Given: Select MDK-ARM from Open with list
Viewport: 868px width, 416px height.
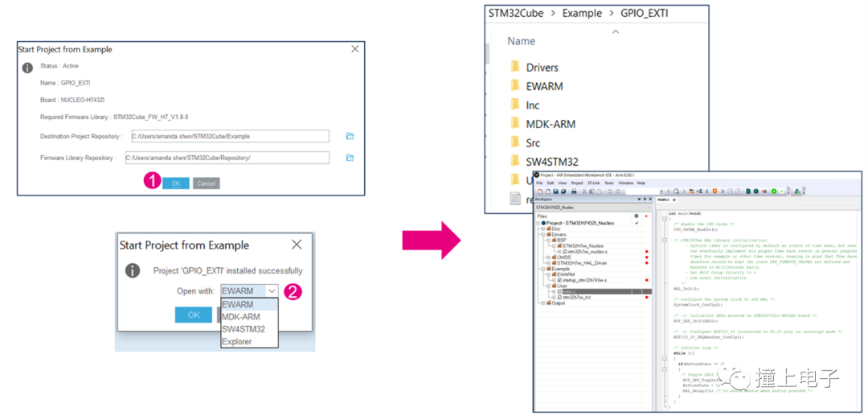Looking at the screenshot, I should [248, 317].
